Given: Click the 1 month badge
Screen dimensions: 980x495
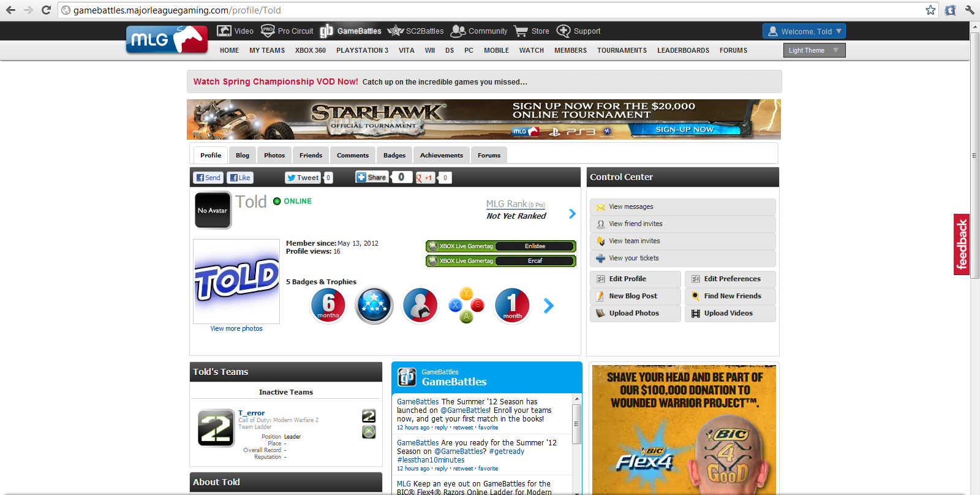Looking at the screenshot, I should (512, 305).
